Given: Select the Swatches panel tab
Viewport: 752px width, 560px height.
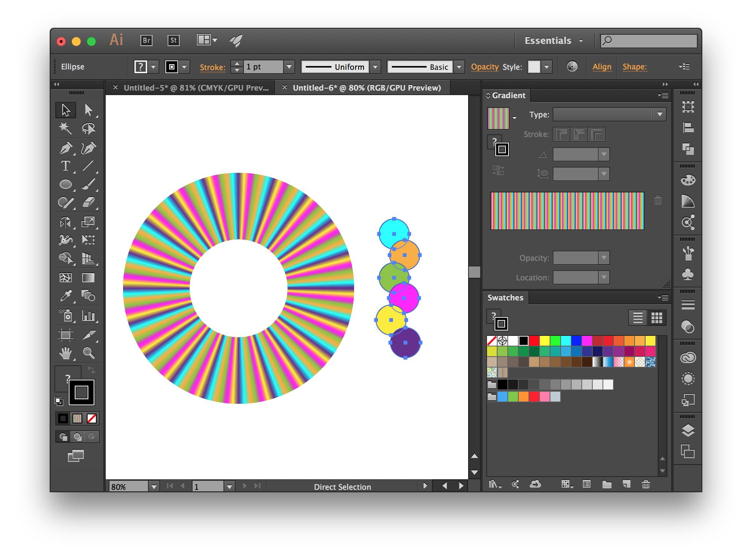Looking at the screenshot, I should [505, 298].
